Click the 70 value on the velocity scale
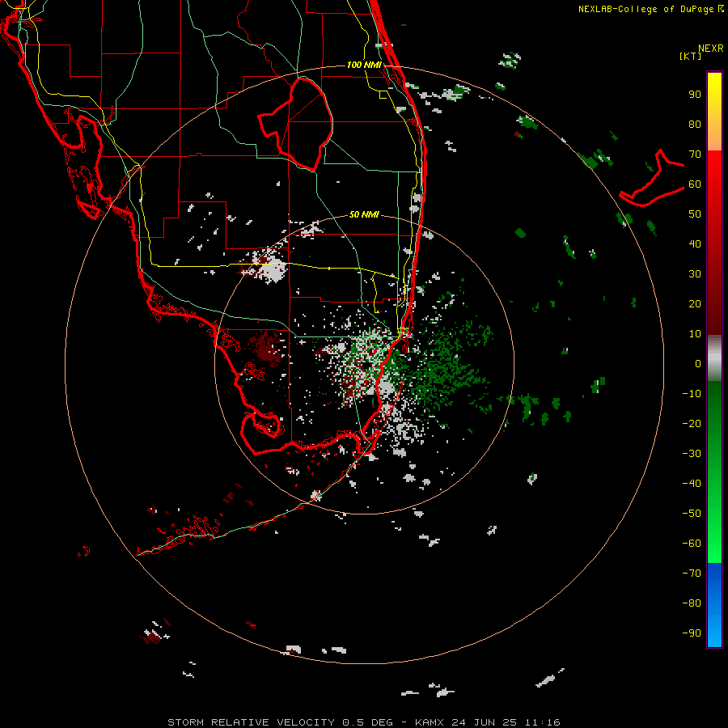This screenshot has width=728, height=728. click(695, 154)
